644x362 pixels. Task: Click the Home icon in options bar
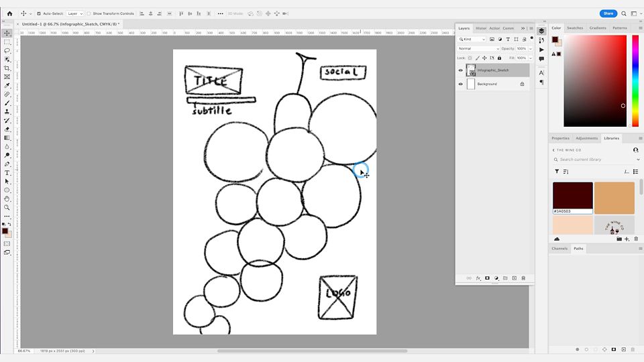pyautogui.click(x=9, y=13)
